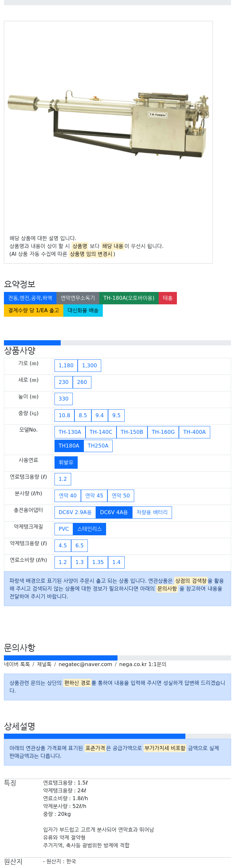
Task: Click the 대신화물 배송 badge
Action: [83, 311]
